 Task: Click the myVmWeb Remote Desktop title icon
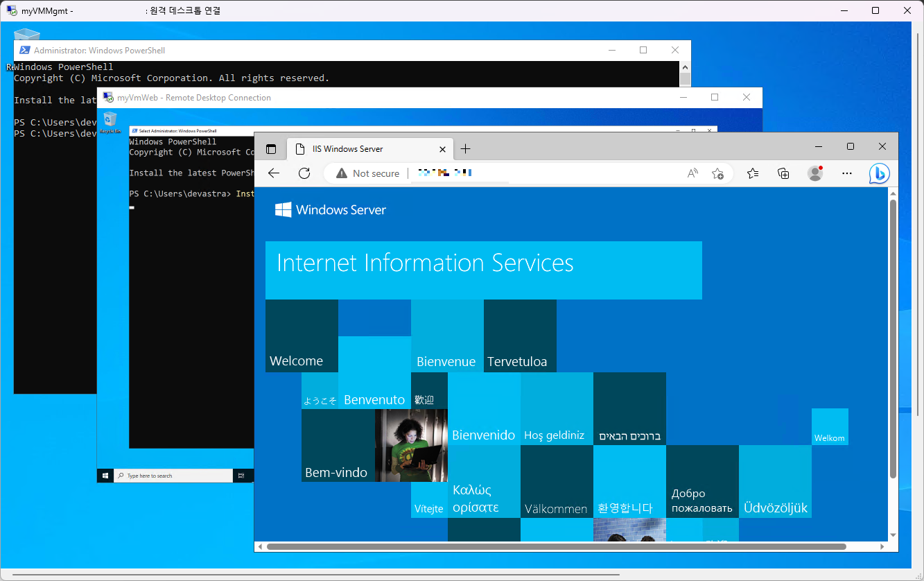[x=107, y=97]
